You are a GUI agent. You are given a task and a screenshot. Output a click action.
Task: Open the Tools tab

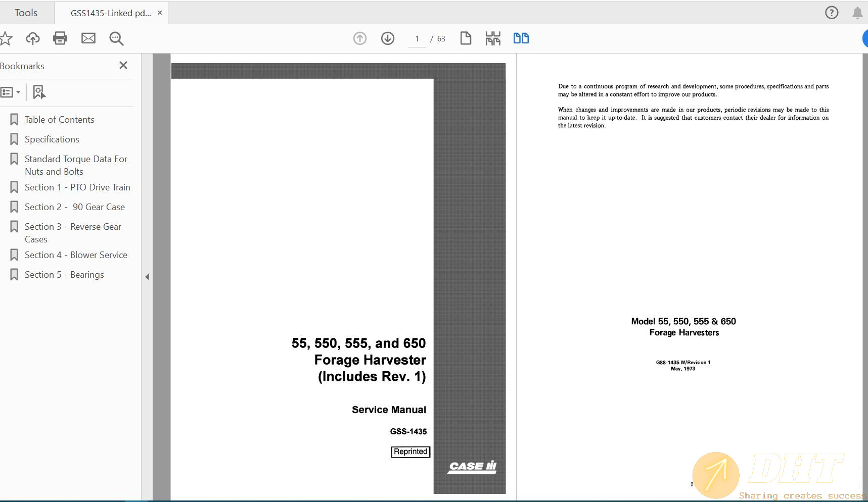26,13
